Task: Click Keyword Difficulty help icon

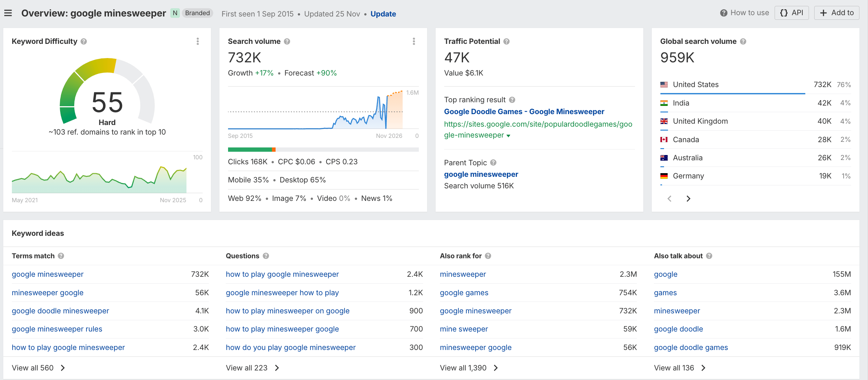Action: (84, 42)
